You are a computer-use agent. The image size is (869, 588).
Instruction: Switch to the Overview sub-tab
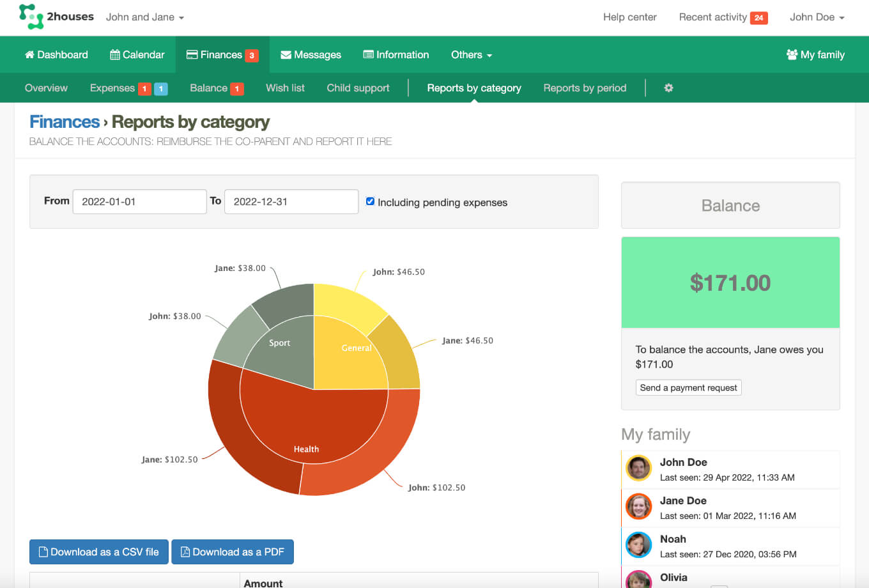[x=46, y=88]
